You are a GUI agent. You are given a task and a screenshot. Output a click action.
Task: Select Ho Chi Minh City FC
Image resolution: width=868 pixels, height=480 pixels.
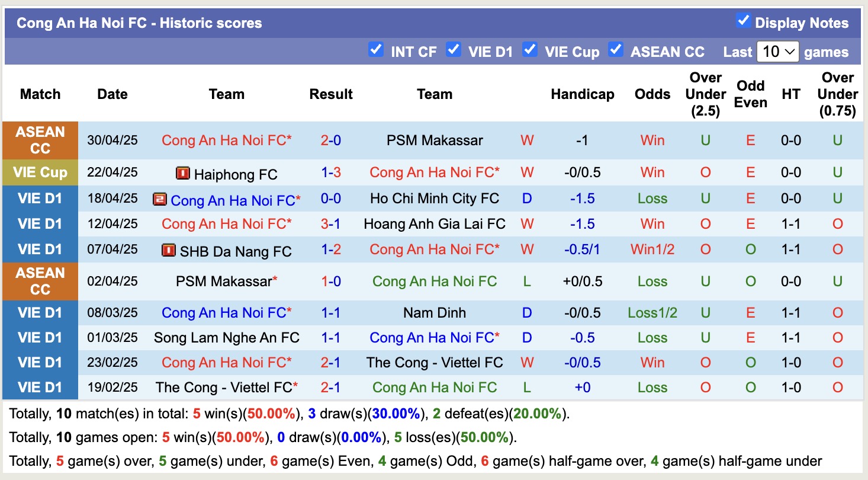(x=435, y=198)
